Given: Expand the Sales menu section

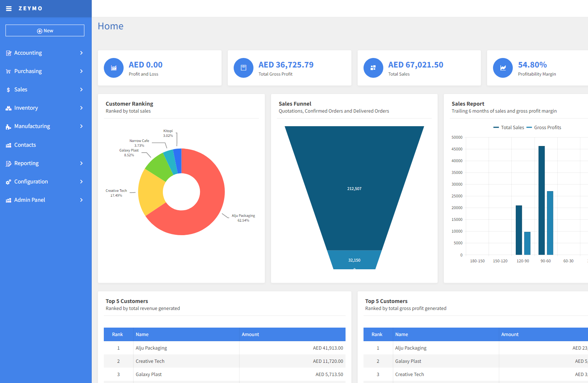Looking at the screenshot, I should click(x=21, y=90).
